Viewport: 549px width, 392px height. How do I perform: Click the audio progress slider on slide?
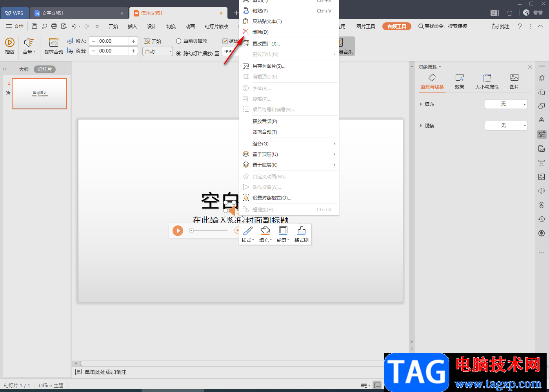pyautogui.click(x=208, y=230)
